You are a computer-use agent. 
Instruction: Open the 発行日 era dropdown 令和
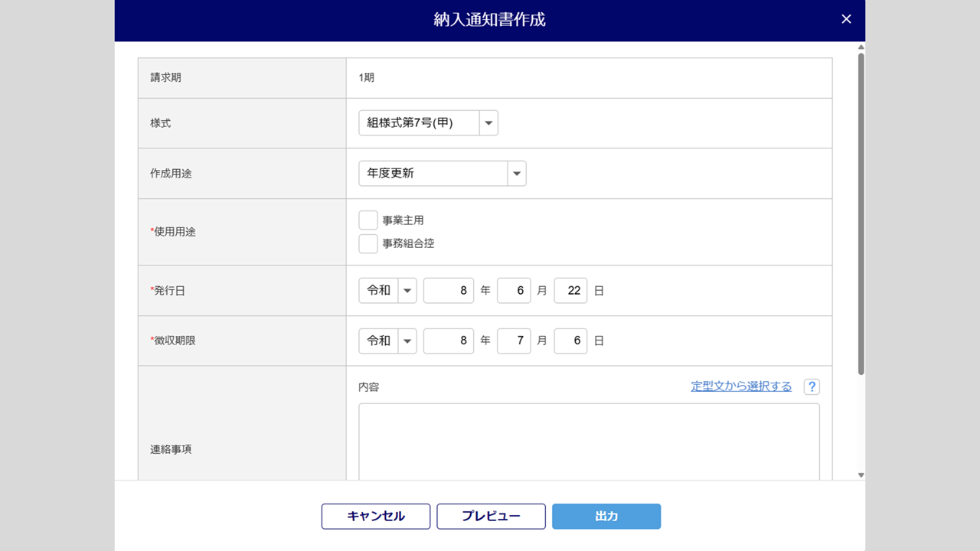pos(387,291)
